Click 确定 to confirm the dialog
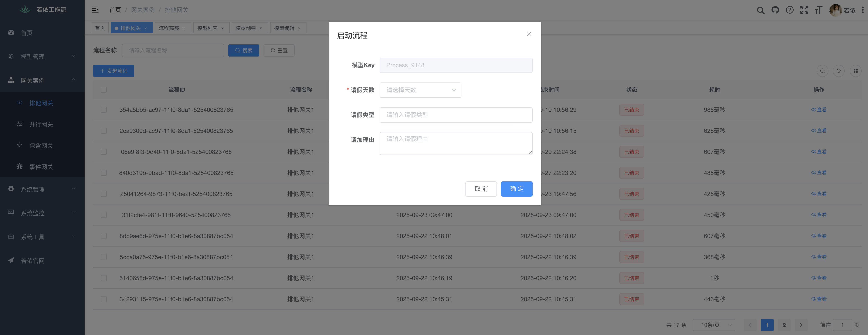The image size is (868, 335). [516, 189]
